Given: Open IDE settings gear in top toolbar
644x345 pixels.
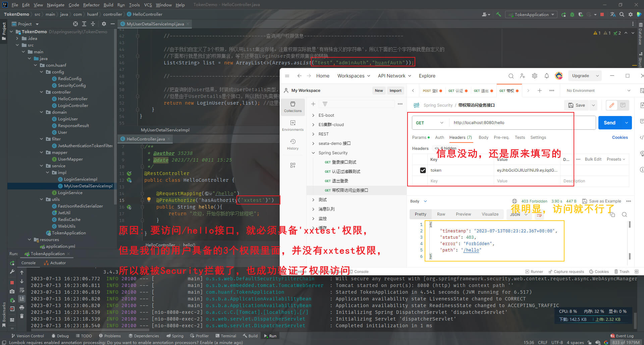Looking at the screenshot, I should [x=631, y=14].
